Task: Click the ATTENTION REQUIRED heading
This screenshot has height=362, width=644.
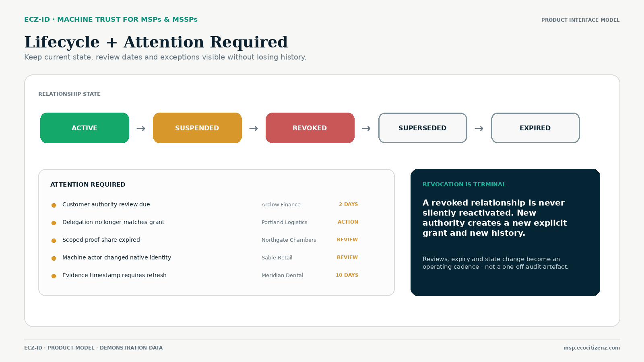Action: 88,185
